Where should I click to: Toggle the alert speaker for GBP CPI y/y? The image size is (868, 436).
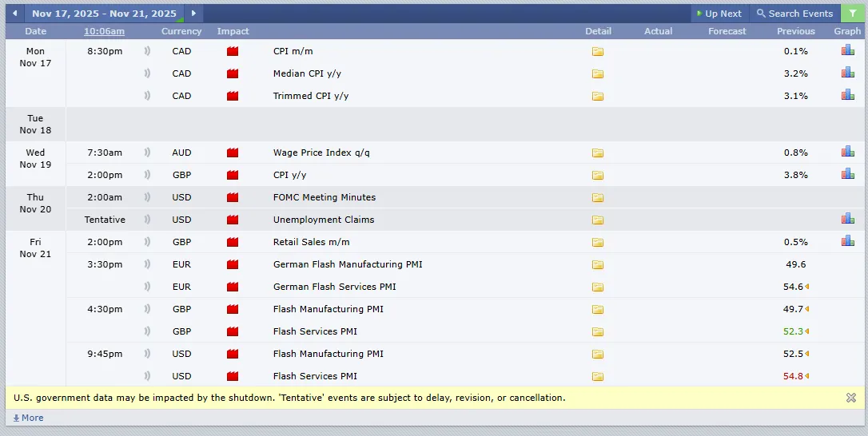click(x=147, y=175)
